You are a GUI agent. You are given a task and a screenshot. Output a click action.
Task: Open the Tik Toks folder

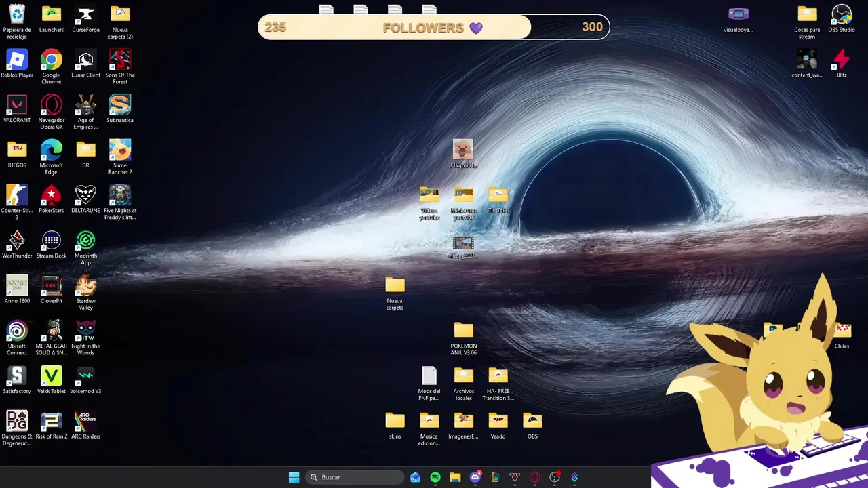pos(498,195)
